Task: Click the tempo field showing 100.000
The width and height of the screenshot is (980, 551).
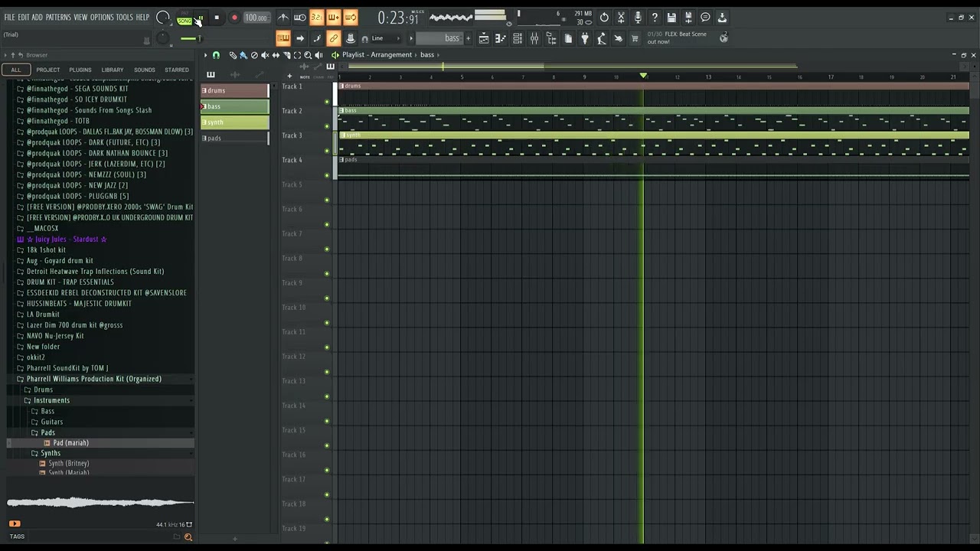Action: (x=256, y=18)
